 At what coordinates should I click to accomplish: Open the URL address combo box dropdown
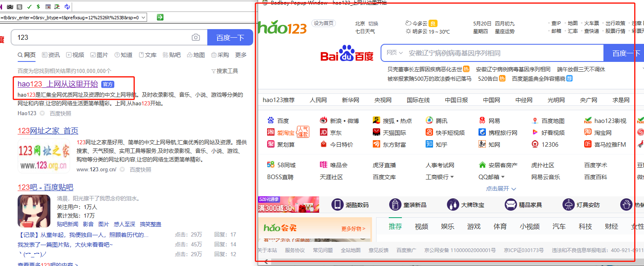click(143, 18)
